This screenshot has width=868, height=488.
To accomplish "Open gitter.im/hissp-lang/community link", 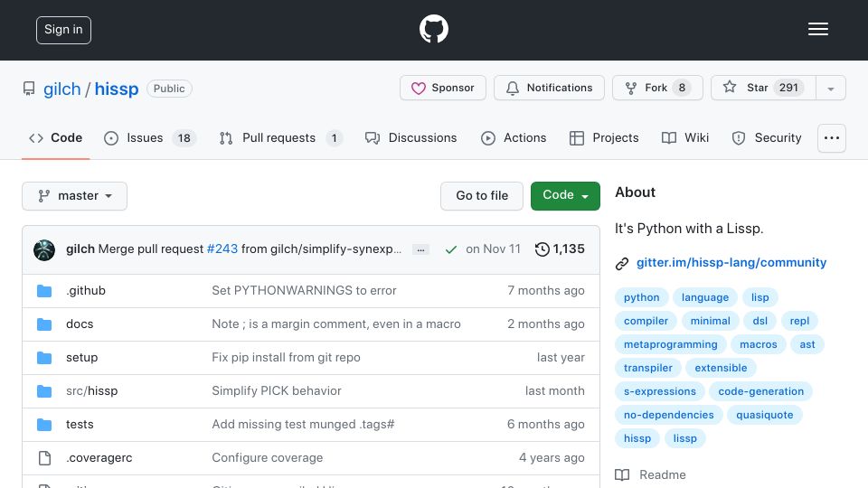I will pos(731,262).
